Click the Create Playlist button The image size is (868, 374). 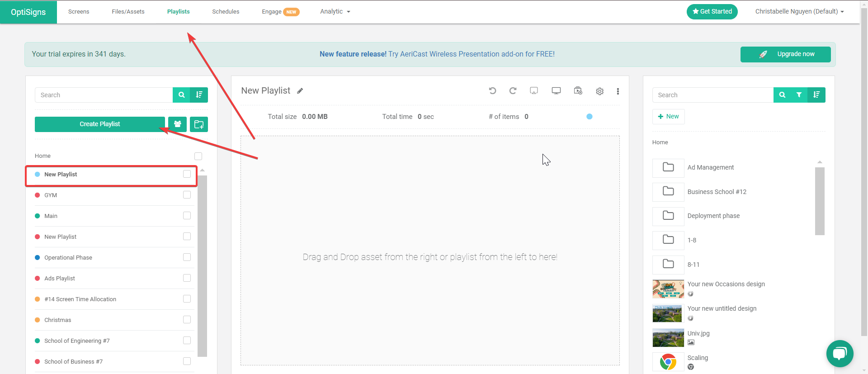click(100, 124)
